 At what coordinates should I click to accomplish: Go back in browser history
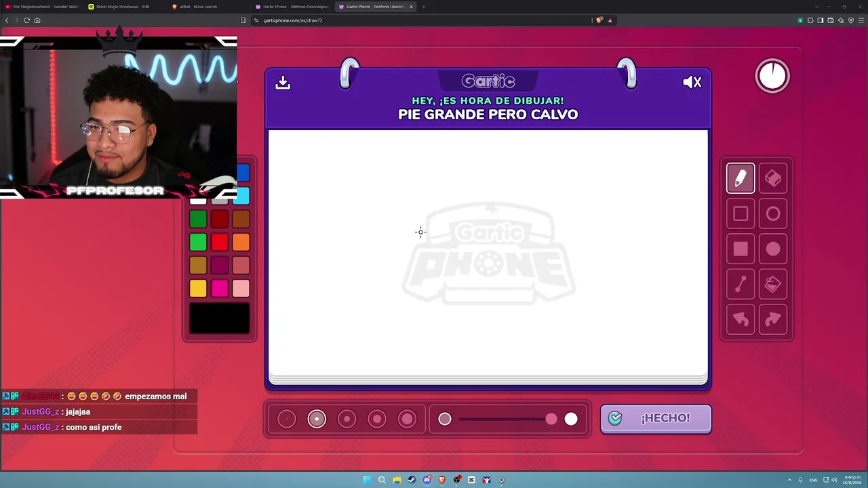click(x=7, y=20)
